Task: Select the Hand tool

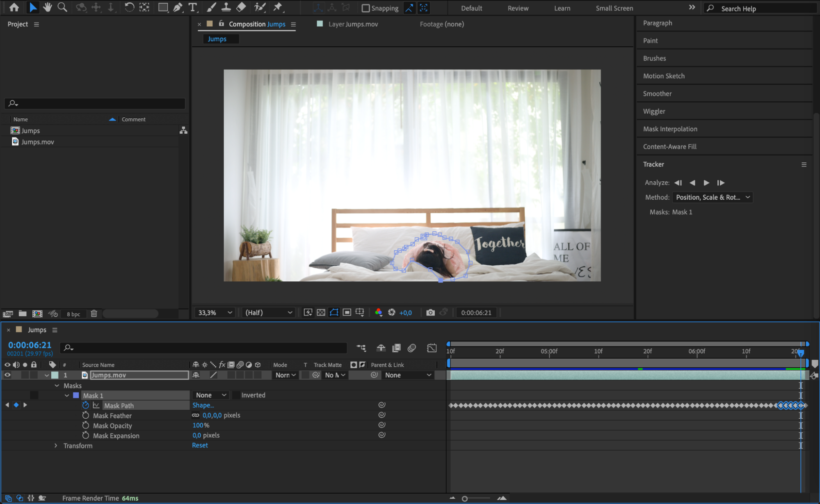Action: click(x=48, y=7)
